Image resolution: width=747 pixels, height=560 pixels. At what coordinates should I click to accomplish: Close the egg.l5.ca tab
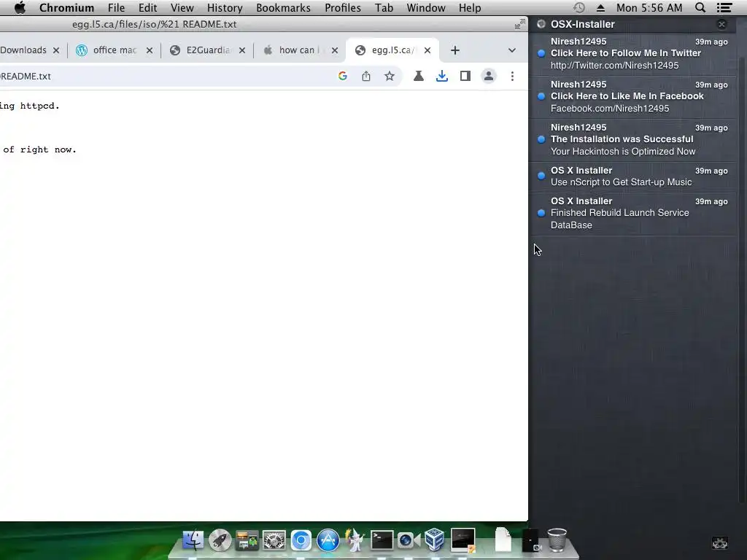coord(427,50)
